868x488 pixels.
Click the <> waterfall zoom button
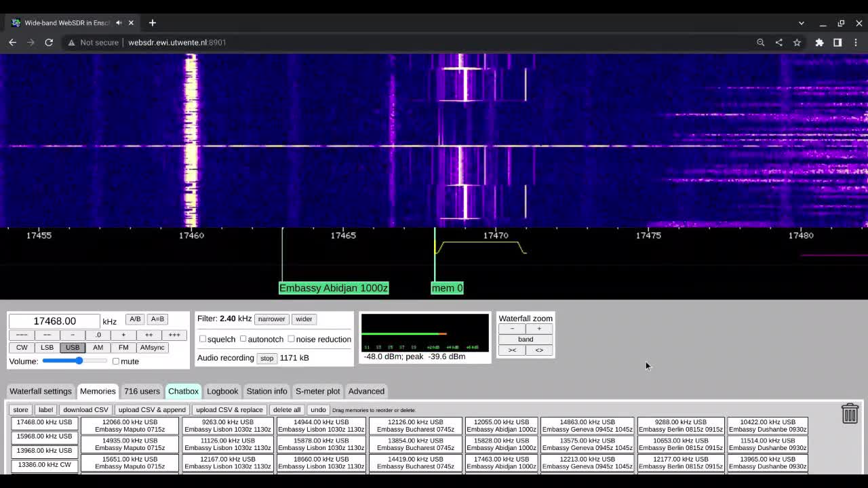click(539, 350)
